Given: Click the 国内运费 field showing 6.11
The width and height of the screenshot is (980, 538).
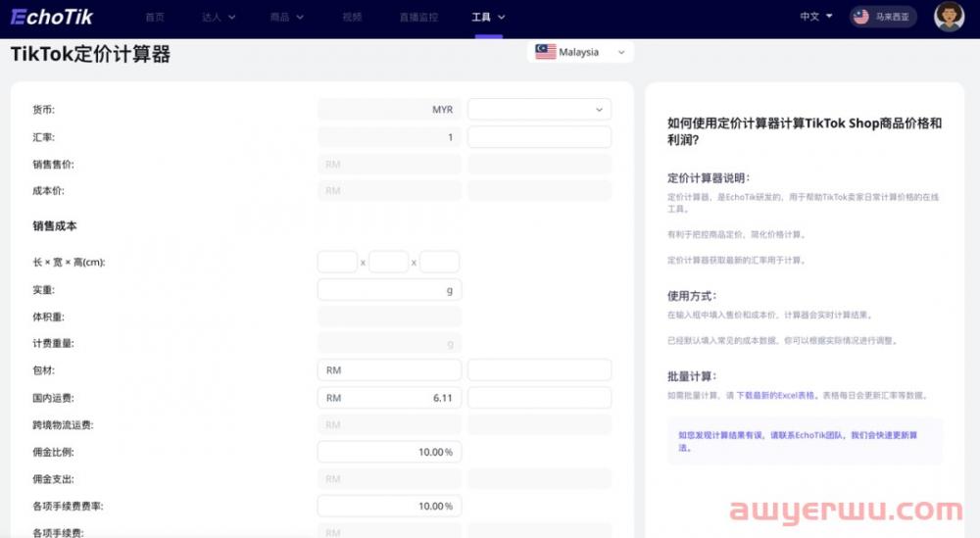Looking at the screenshot, I should (389, 398).
